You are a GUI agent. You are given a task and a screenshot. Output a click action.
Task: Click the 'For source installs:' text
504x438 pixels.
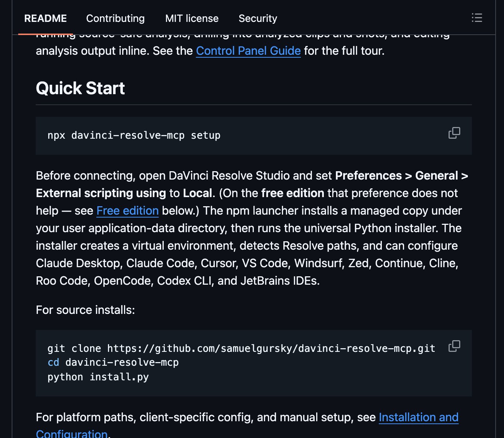(85, 310)
